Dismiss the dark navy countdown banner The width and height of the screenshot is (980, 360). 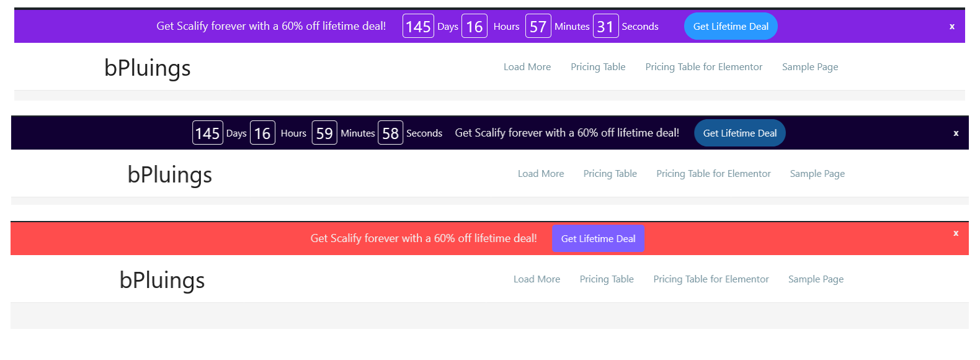pos(955,132)
